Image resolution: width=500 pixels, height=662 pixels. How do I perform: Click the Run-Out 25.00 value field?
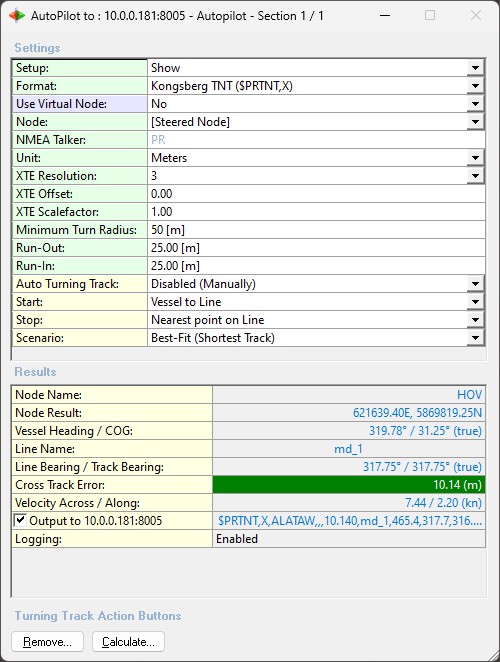[x=316, y=248]
